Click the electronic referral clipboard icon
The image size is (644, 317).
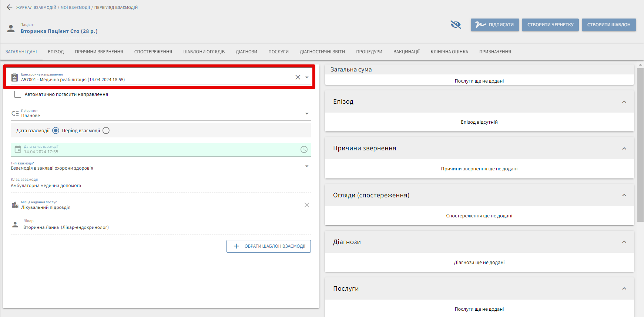coord(14,77)
